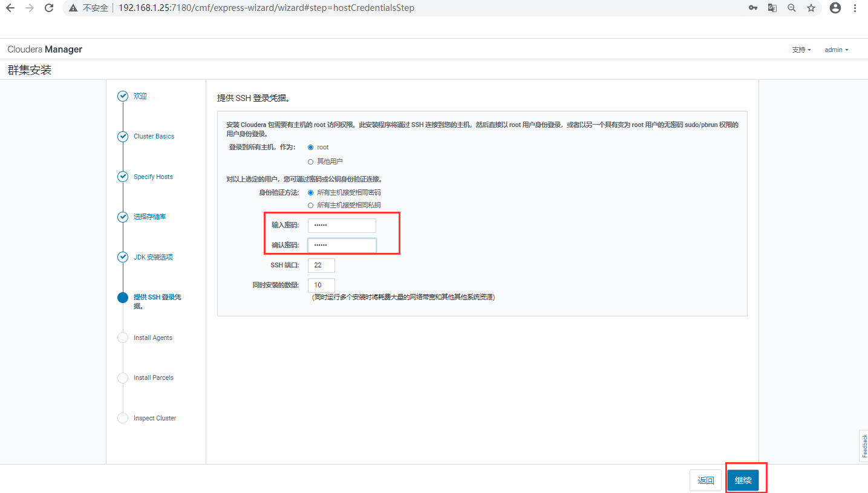Image resolution: width=868 pixels, height=493 pixels.
Task: Click the 群集安装 page heading
Action: (x=30, y=70)
